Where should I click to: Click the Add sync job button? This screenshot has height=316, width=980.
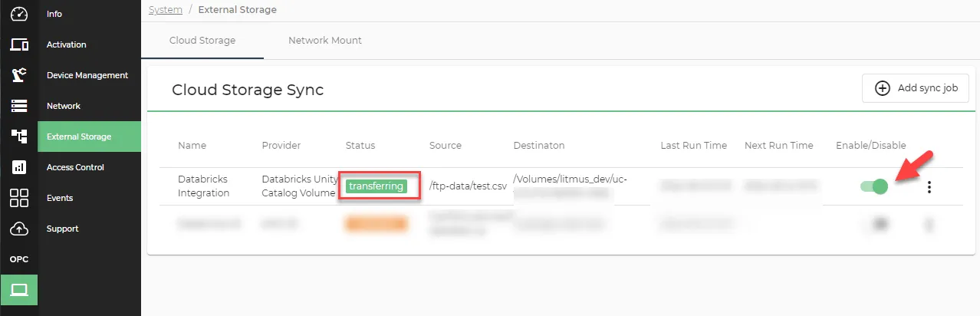(x=916, y=88)
